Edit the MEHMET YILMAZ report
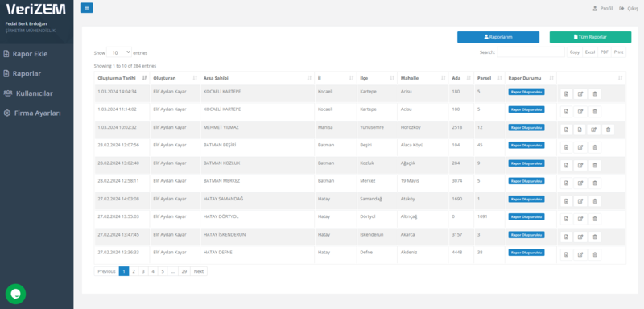The width and height of the screenshot is (644, 309). coord(593,130)
